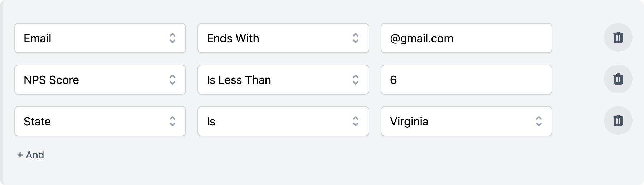The width and height of the screenshot is (644, 185).
Task: Open the Is operator dropdown in State row
Action: tap(283, 121)
